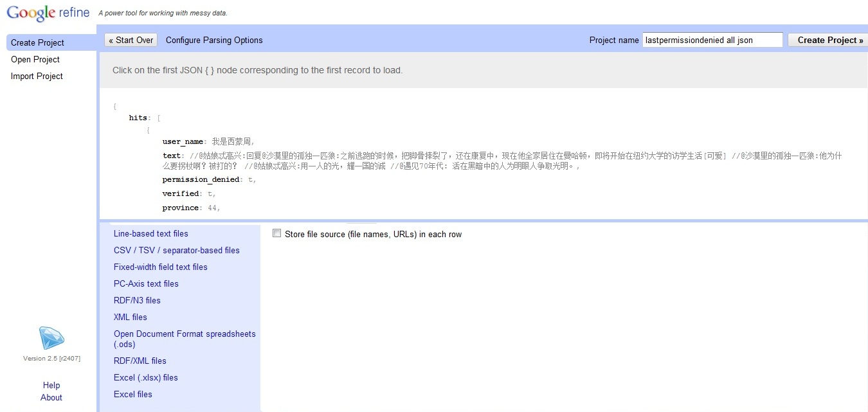Screen dimensions: 868x412
Task: Go to the Import Project tab
Action: [x=37, y=76]
